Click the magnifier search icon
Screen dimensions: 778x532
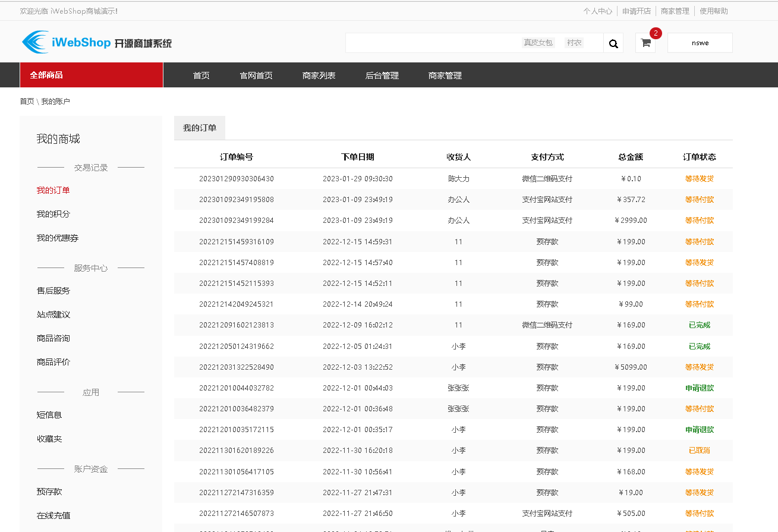pos(613,43)
